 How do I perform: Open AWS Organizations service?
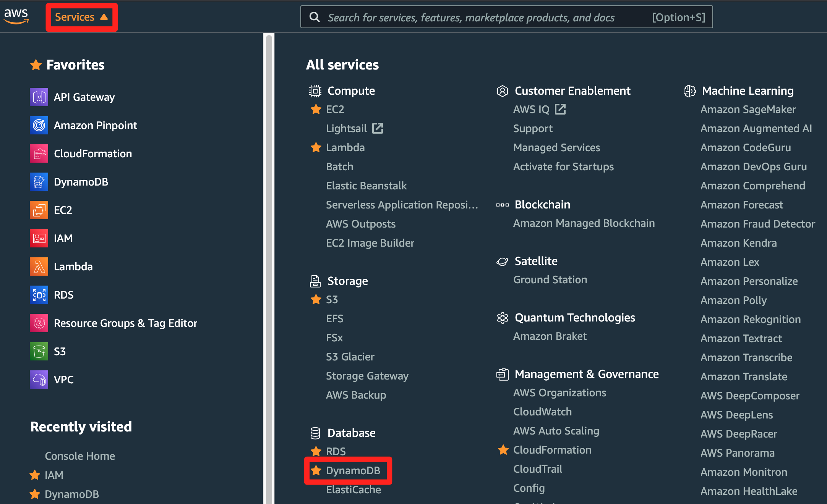pyautogui.click(x=559, y=393)
